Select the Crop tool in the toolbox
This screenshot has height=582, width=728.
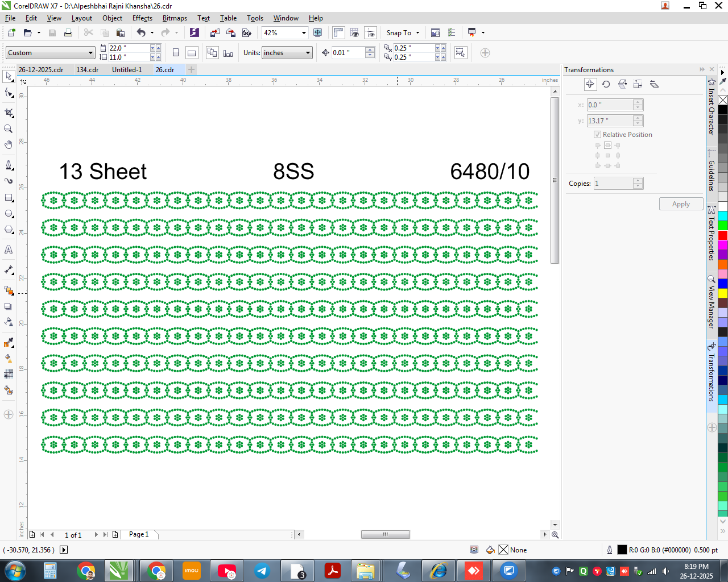[x=9, y=113]
